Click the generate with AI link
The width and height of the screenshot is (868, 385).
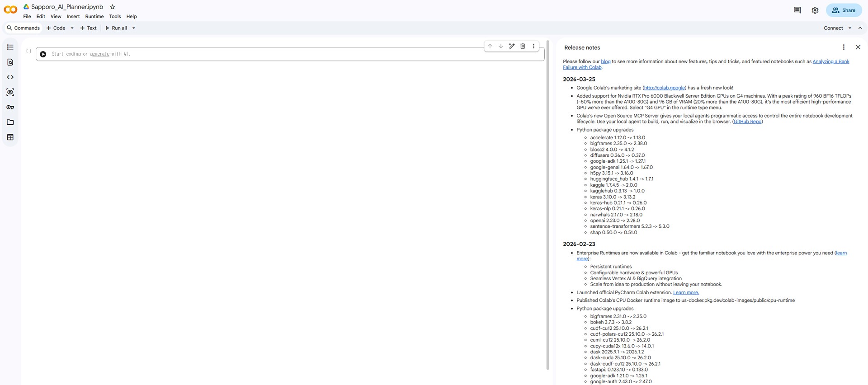point(99,54)
